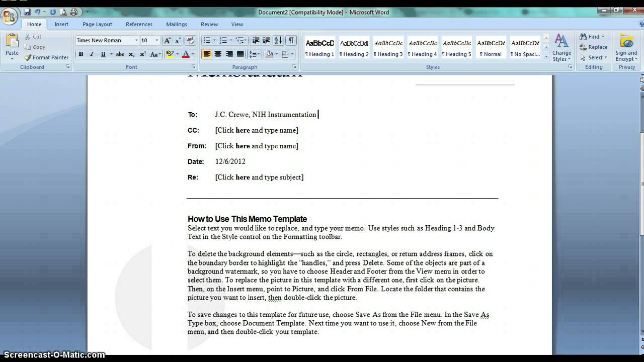Open Replace dialog

coord(593,47)
